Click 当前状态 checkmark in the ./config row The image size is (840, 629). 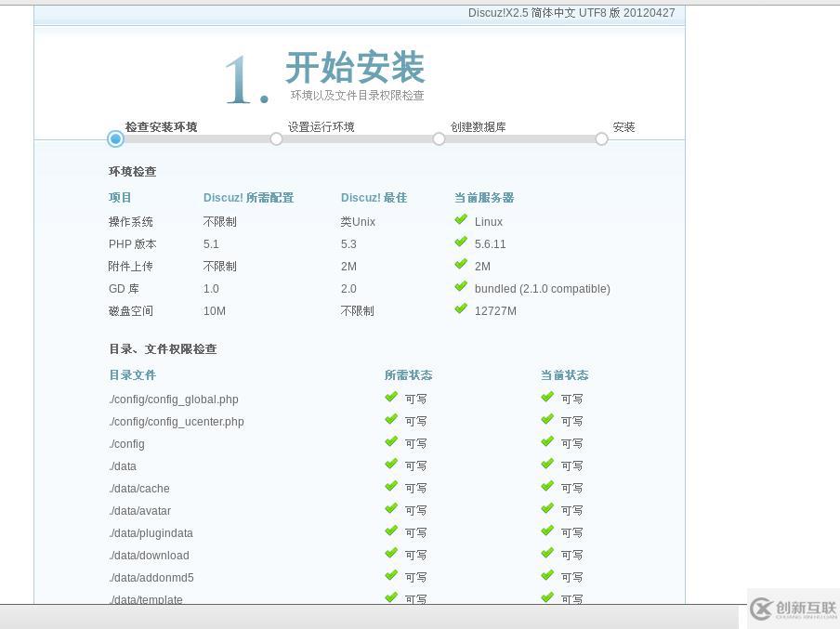[x=547, y=442]
